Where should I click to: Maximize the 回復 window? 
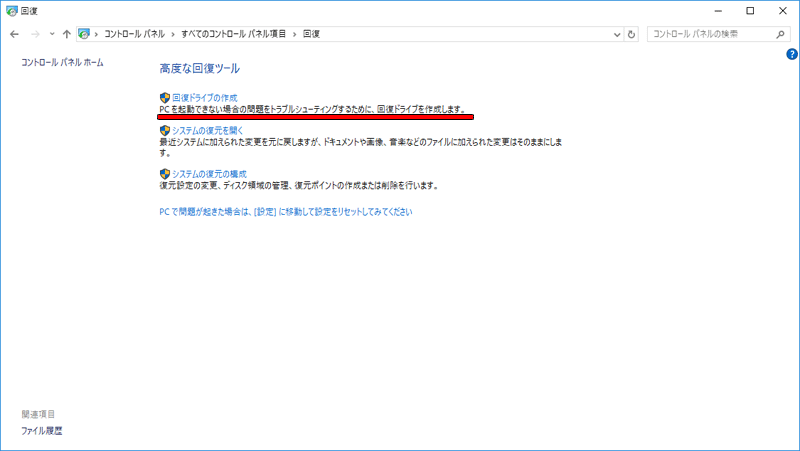pos(750,11)
